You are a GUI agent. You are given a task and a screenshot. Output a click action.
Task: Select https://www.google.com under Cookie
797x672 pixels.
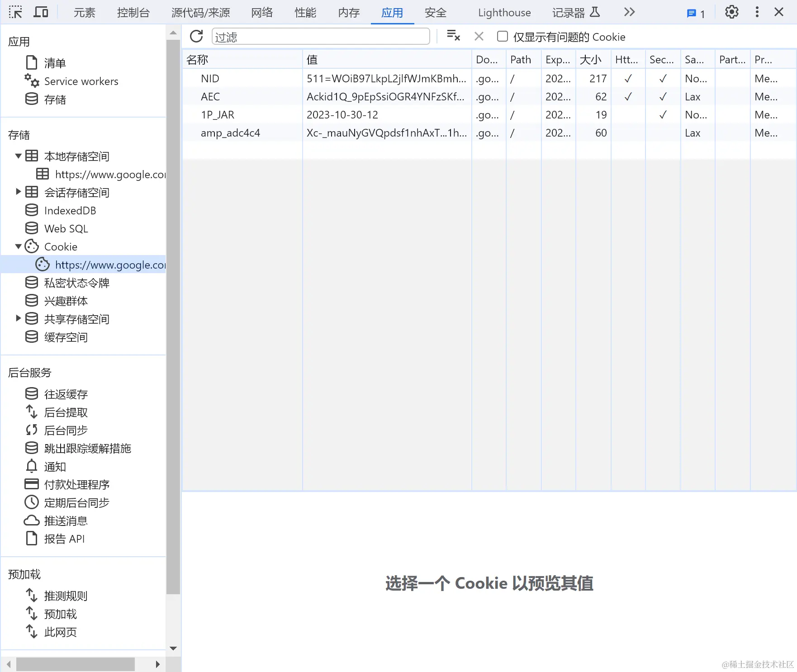pos(110,265)
